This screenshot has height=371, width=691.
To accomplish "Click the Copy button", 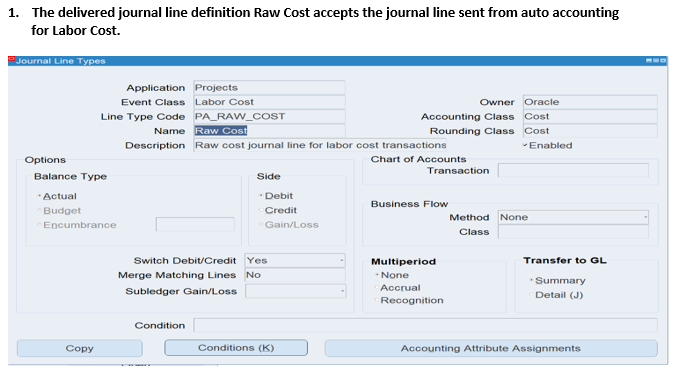I will point(79,348).
